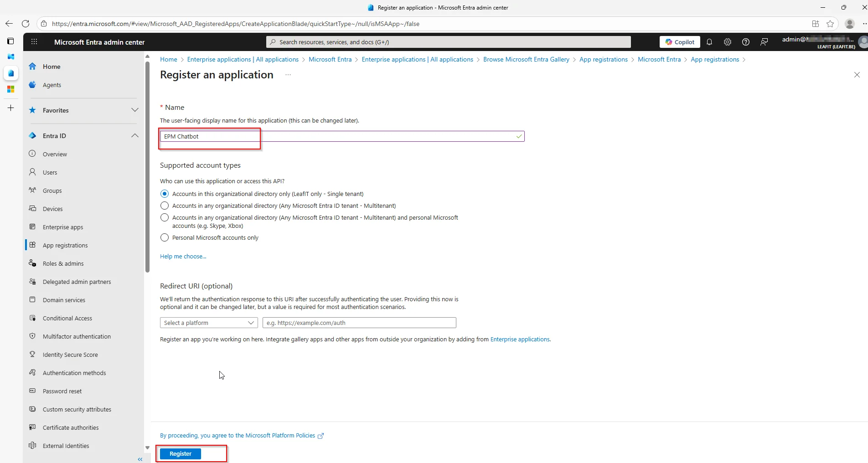The image size is (868, 463).
Task: Open the Microsoft Platform Policies link
Action: point(242,436)
